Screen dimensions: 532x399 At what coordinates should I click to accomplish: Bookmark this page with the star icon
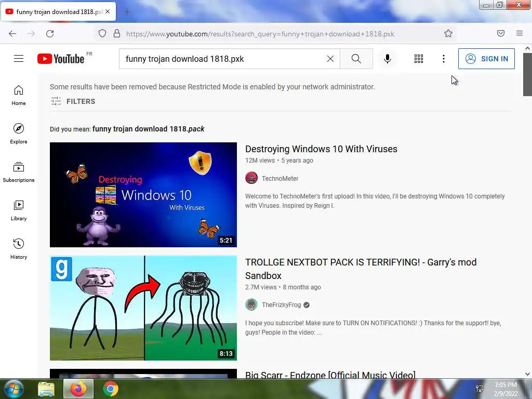pyautogui.click(x=448, y=33)
